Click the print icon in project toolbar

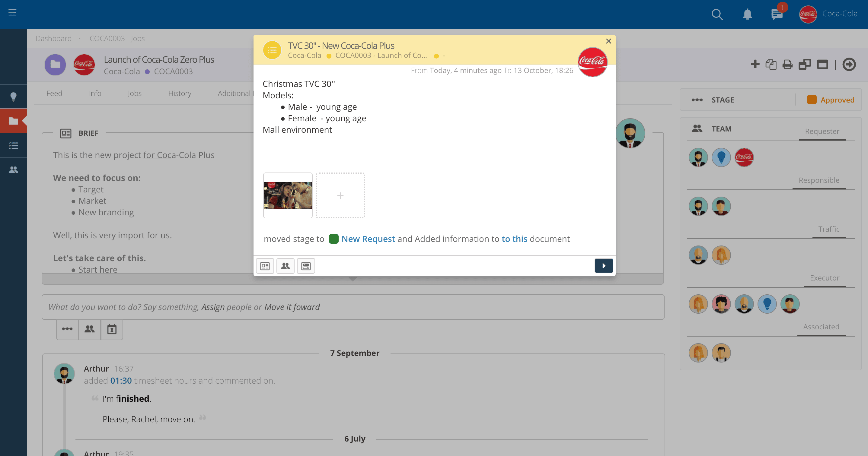pos(787,64)
